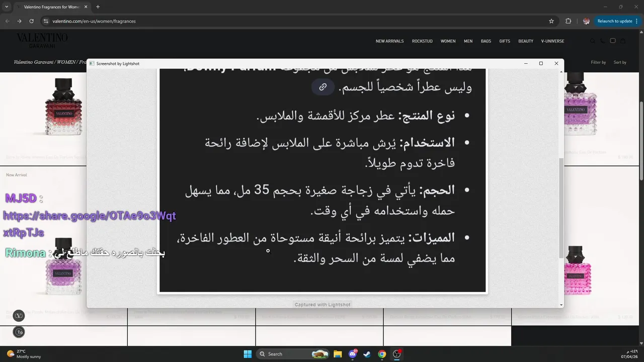Click the link icon in Lightshot screenshot
This screenshot has width=644, height=362.
[323, 86]
